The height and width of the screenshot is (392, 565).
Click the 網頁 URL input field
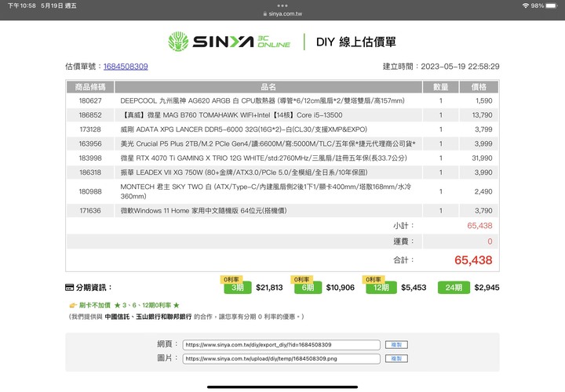pos(281,345)
